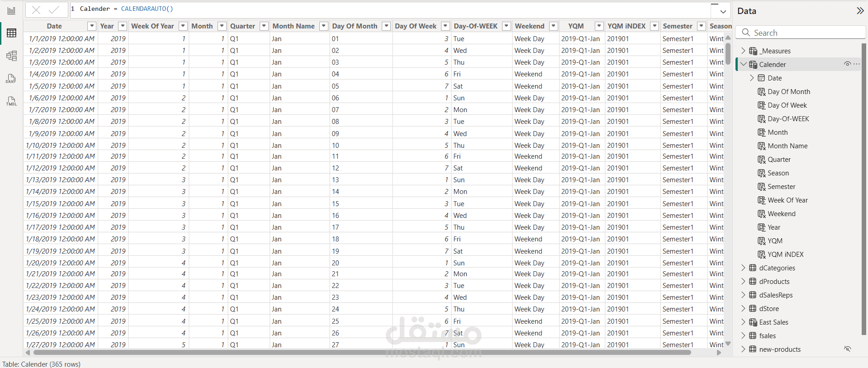Viewport: 868px width, 368px height.
Task: Expand the fsales table
Action: point(743,335)
